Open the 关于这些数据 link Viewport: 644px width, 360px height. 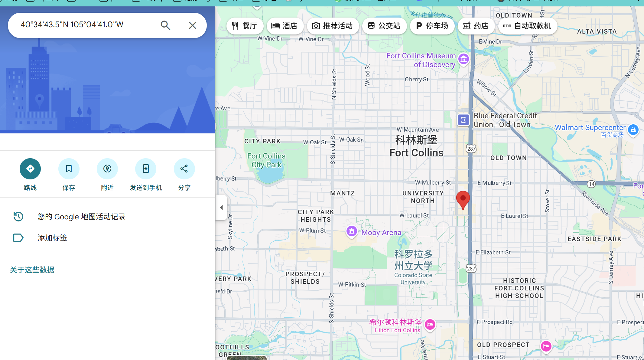tap(32, 270)
